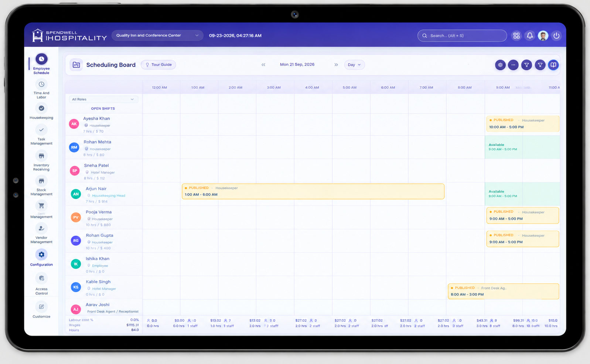590x364 pixels.
Task: Open Housekeeping sidebar section
Action: [41, 112]
